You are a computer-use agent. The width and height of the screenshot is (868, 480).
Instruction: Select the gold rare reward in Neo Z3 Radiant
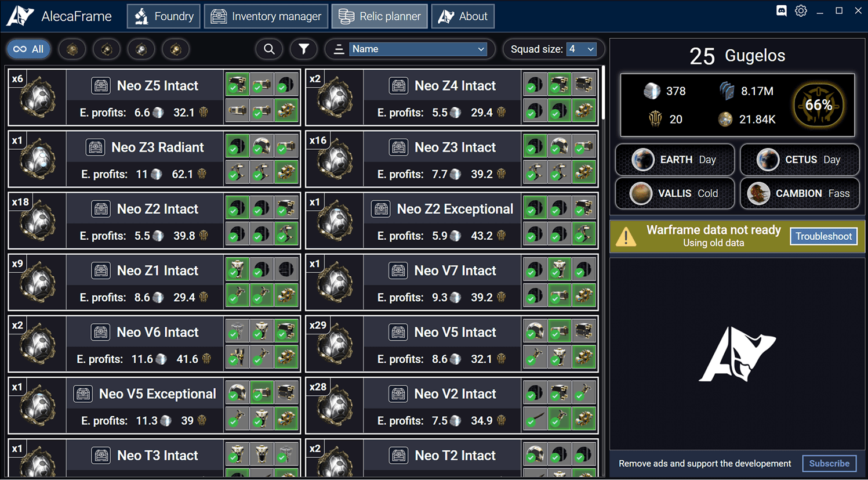tap(286, 172)
